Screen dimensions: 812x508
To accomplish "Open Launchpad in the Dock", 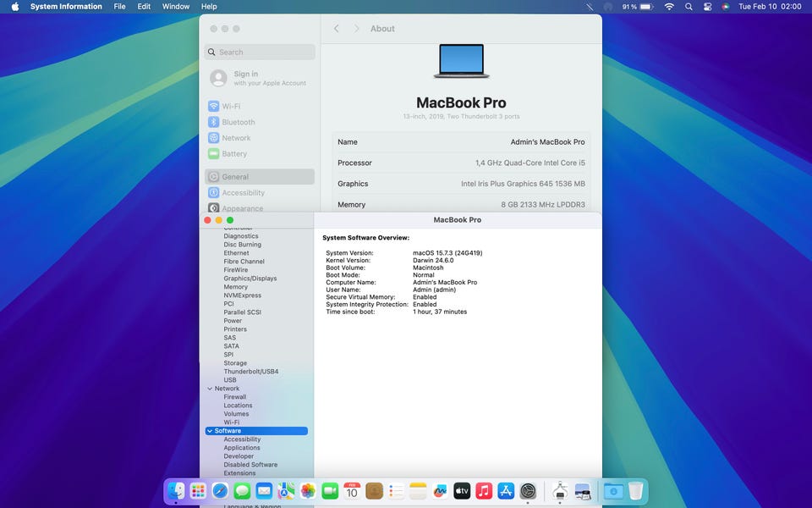I will (198, 491).
